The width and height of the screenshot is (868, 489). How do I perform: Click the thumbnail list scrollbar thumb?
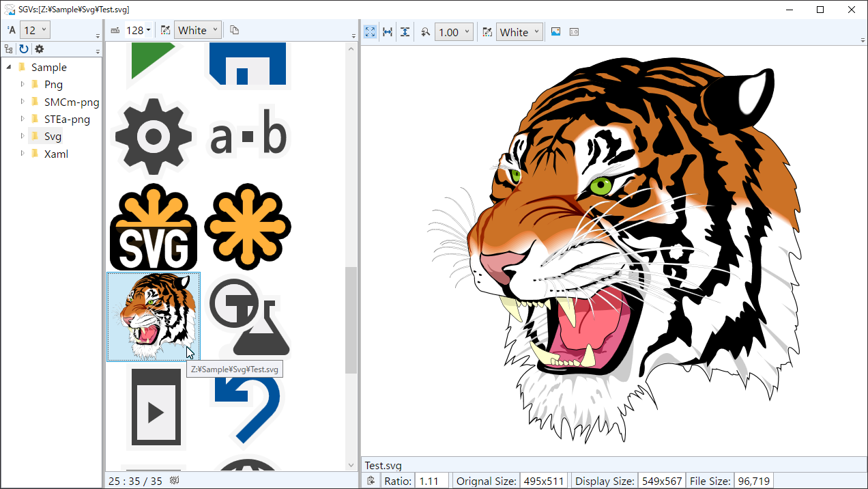351,320
